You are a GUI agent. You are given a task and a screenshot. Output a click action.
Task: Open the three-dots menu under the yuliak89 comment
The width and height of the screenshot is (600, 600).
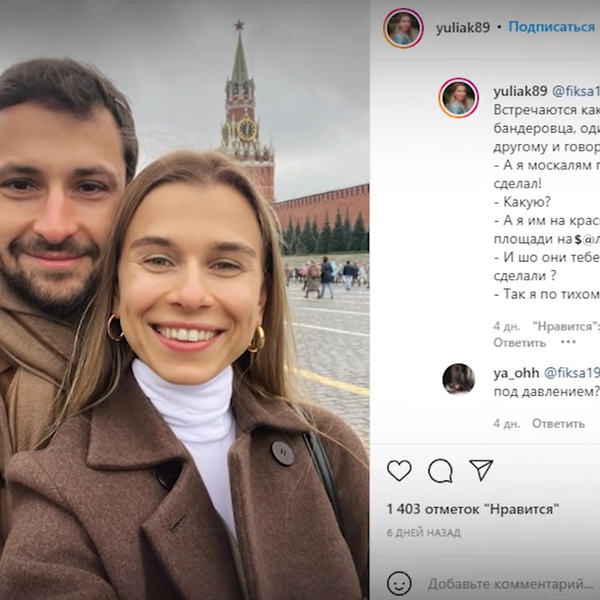pos(568,342)
